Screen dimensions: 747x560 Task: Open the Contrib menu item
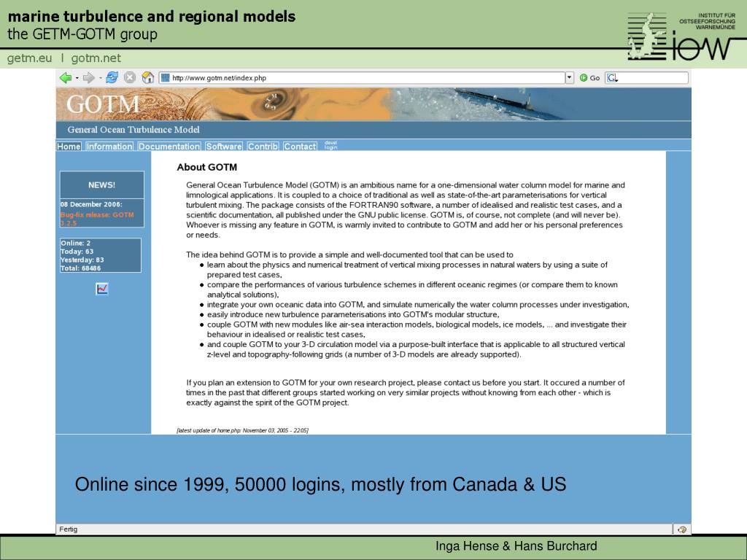(263, 146)
